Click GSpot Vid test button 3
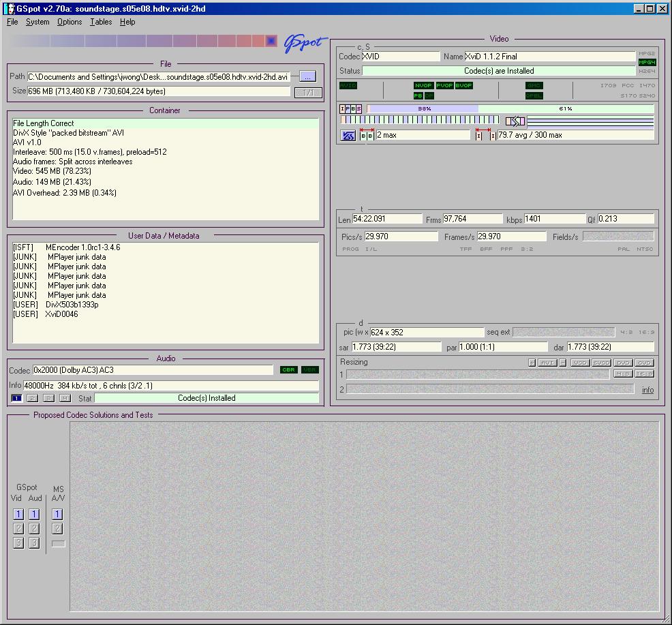 18,543
